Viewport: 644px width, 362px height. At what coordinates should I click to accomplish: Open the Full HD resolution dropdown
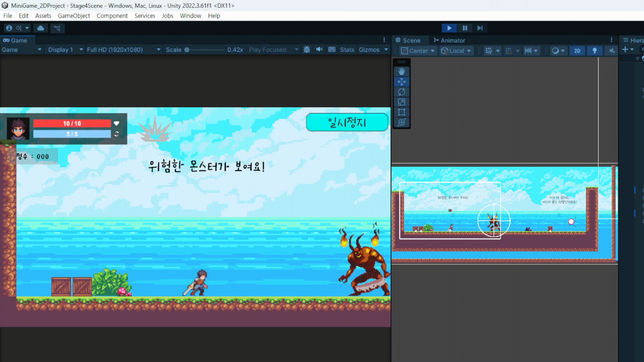click(x=123, y=50)
